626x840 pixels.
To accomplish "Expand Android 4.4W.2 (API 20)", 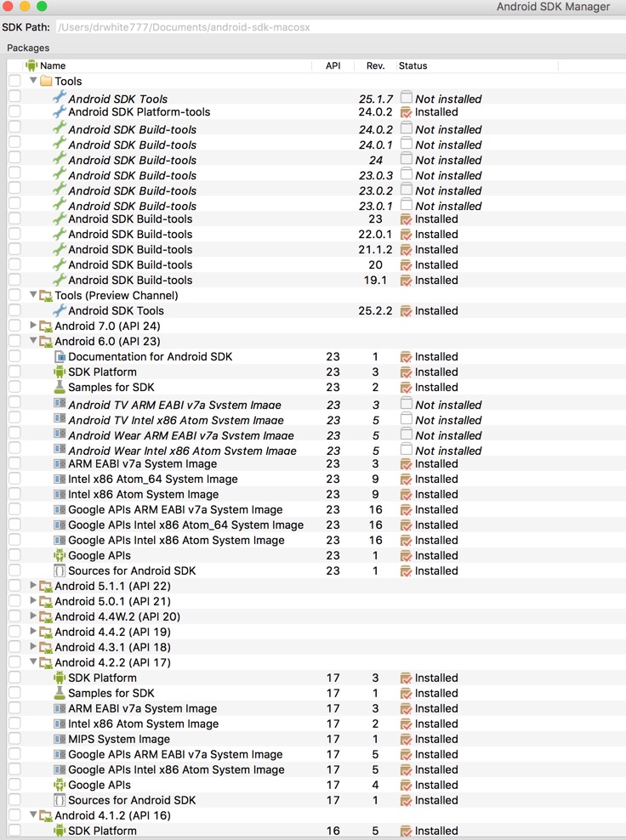I will (x=33, y=616).
